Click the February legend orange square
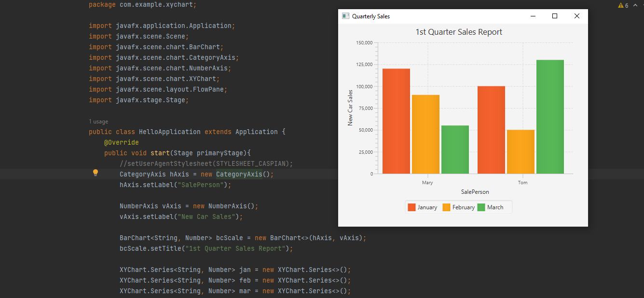 [446, 207]
